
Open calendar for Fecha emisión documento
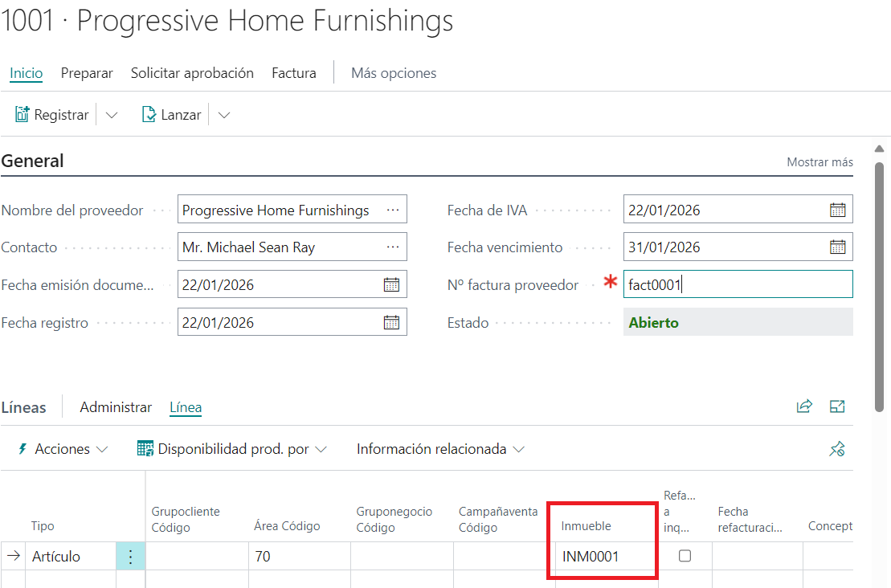tap(391, 284)
